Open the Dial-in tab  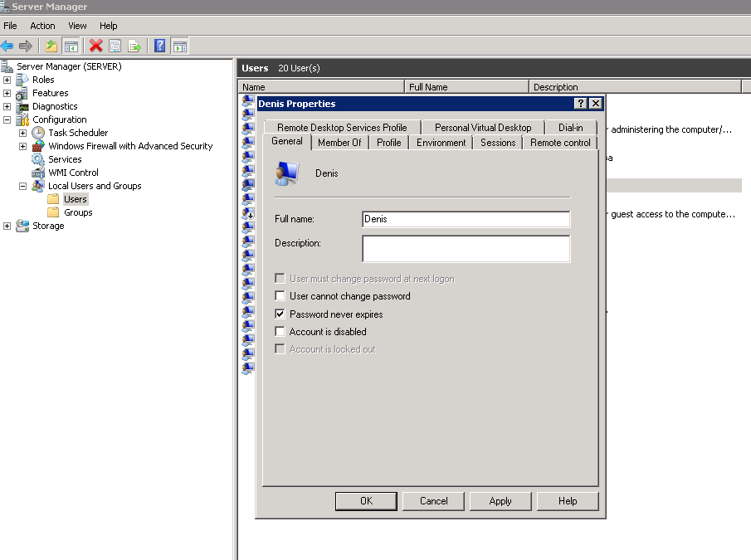tap(571, 127)
